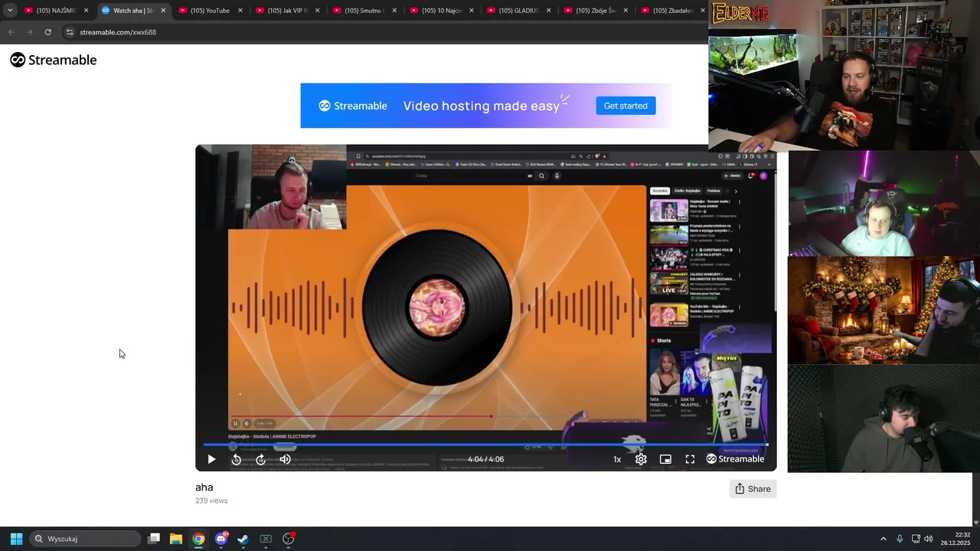Go back to previous page
Viewport: 980px width, 551px height.
(11, 32)
